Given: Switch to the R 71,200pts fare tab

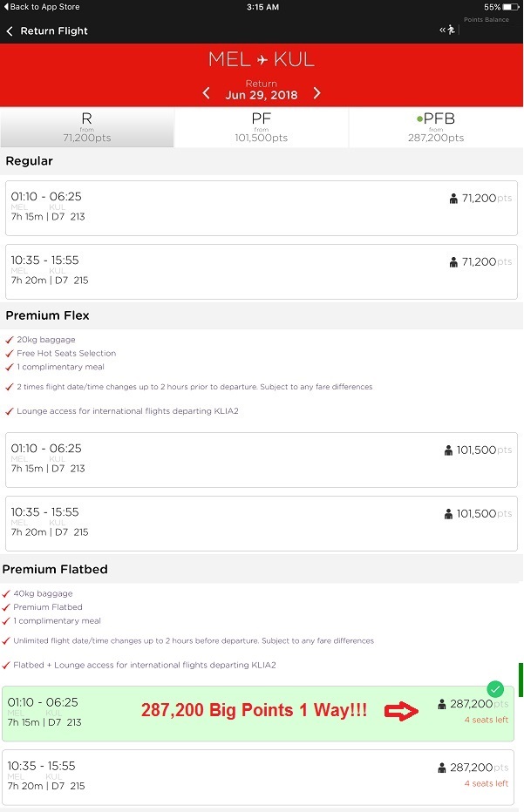Looking at the screenshot, I should [x=87, y=127].
